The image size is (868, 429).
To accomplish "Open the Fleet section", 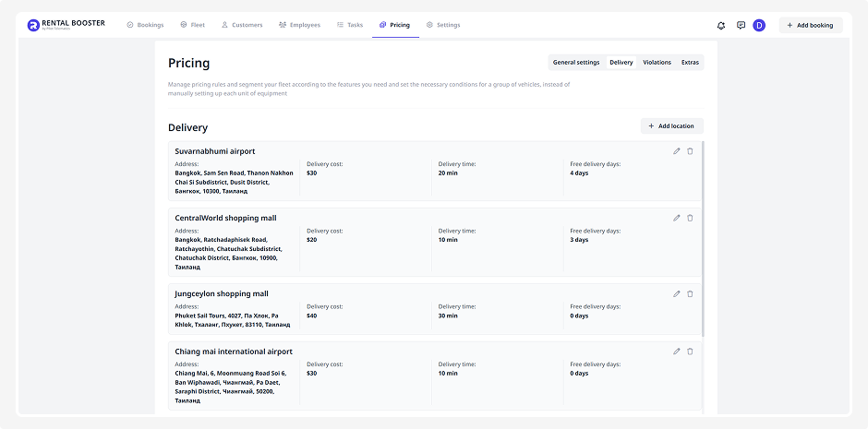I will coord(192,26).
